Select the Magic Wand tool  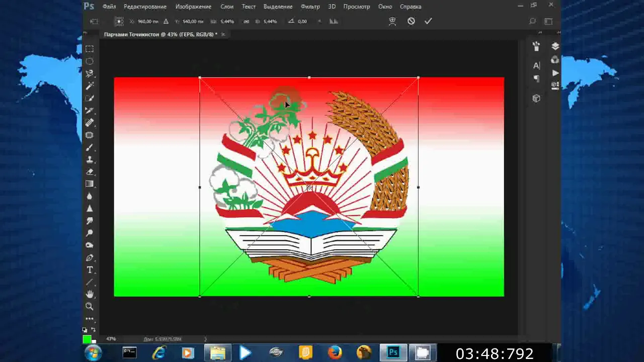click(90, 86)
